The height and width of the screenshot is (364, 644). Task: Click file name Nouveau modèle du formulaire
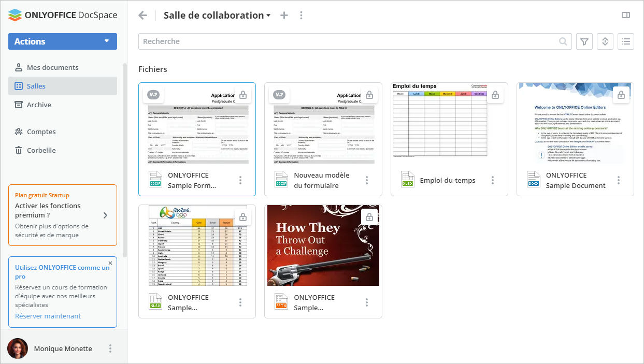coord(322,180)
